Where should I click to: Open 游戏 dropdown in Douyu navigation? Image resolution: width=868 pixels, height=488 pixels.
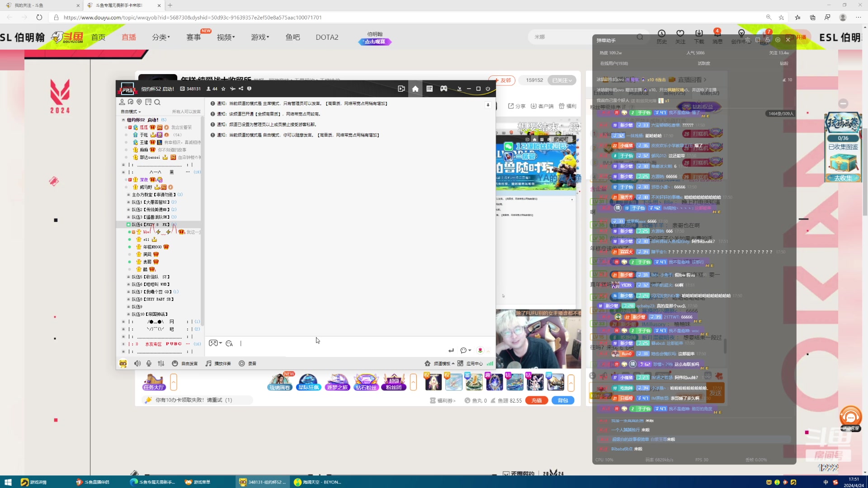[x=260, y=37]
